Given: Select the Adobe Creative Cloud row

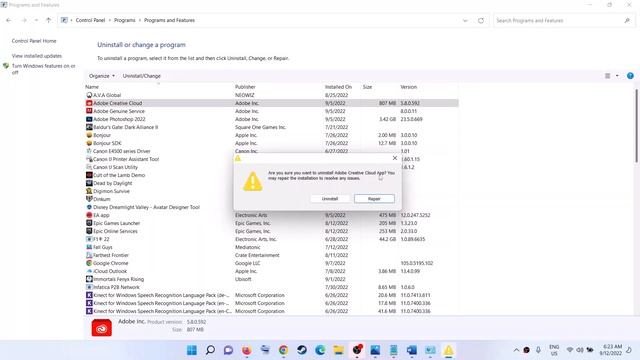Looking at the screenshot, I should click(x=271, y=103).
